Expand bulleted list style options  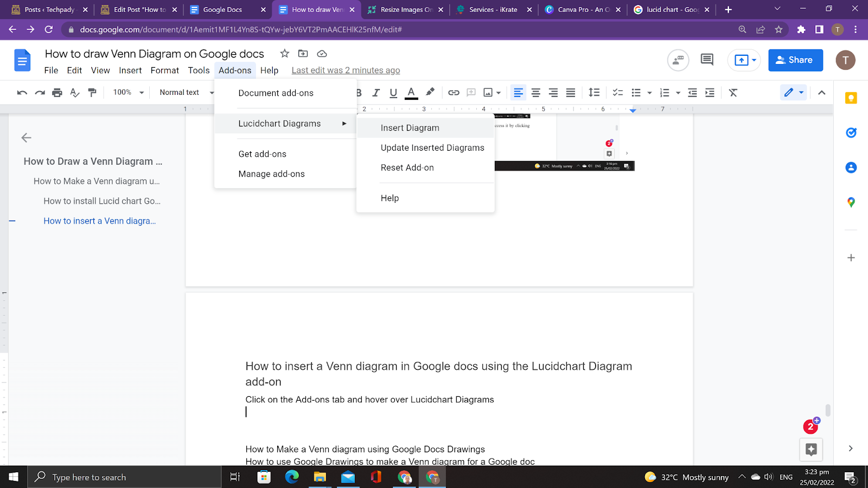click(x=649, y=93)
